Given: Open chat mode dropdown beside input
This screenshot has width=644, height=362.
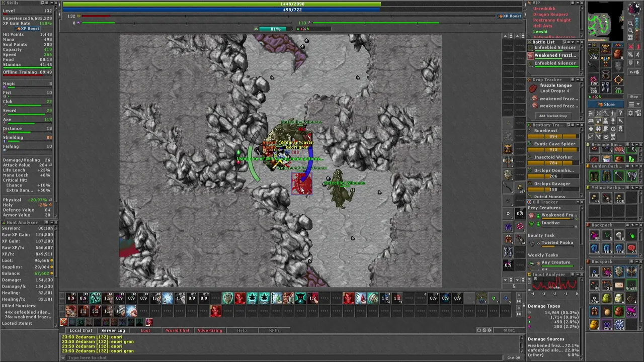Looking at the screenshot, I should point(63,357).
